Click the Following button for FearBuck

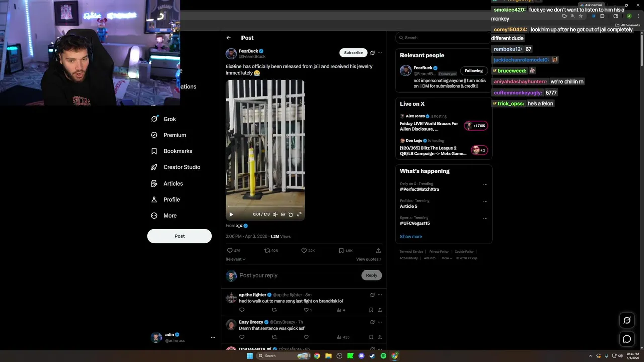(474, 71)
